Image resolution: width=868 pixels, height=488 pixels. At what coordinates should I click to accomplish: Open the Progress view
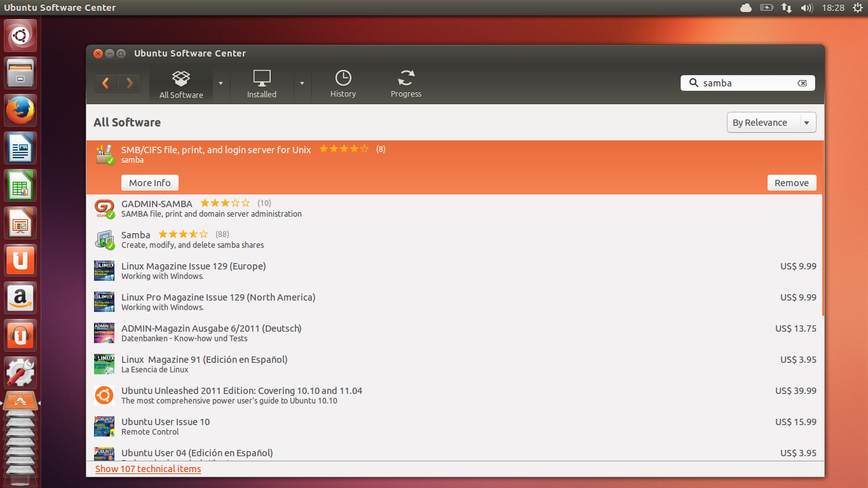coord(406,85)
